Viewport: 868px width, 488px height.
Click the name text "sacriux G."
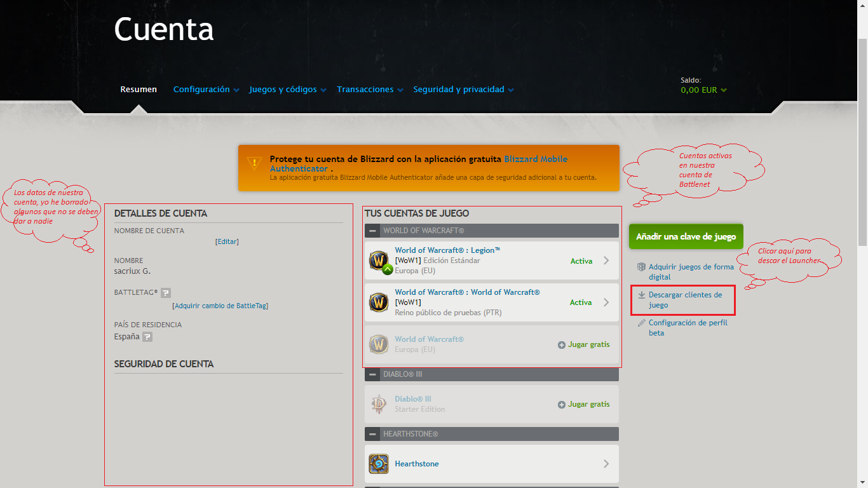[132, 271]
